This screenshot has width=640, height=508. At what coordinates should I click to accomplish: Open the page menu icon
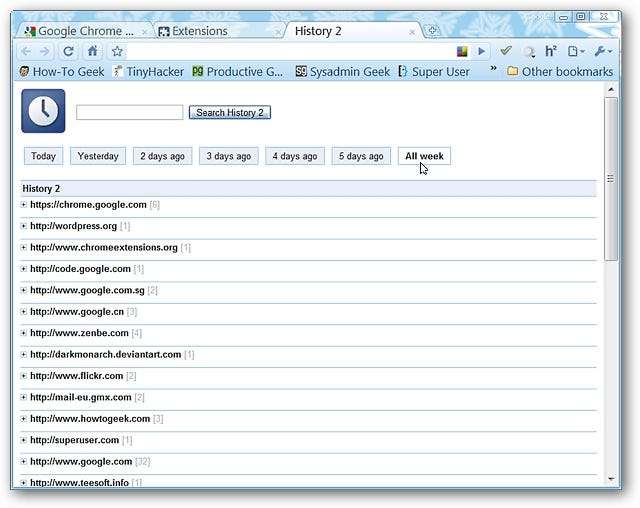[x=576, y=51]
